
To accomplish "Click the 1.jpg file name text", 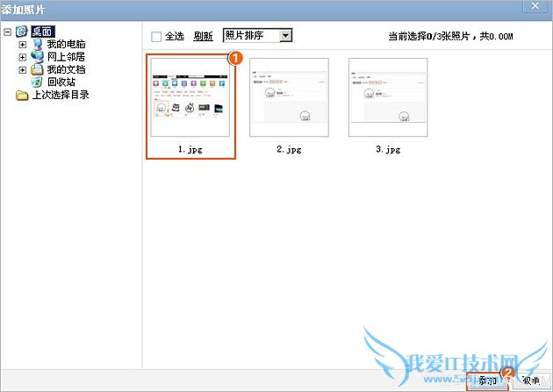I will pos(190,149).
